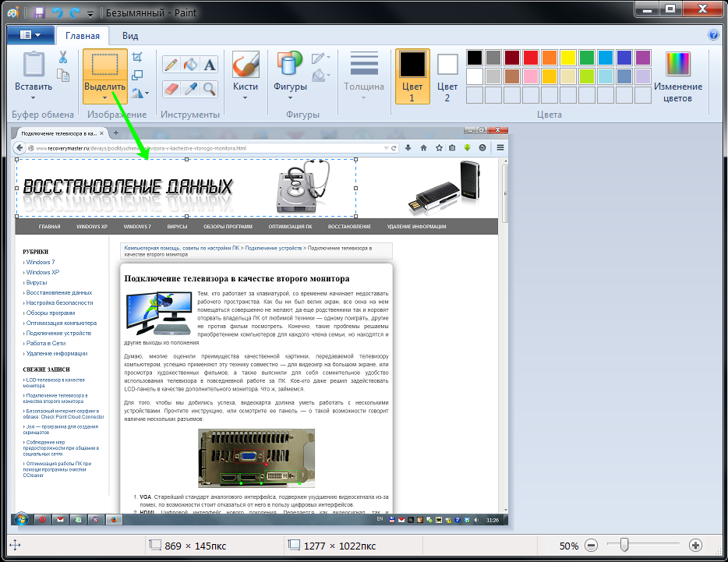
Task: Select the Pencil tool
Action: pos(171,64)
